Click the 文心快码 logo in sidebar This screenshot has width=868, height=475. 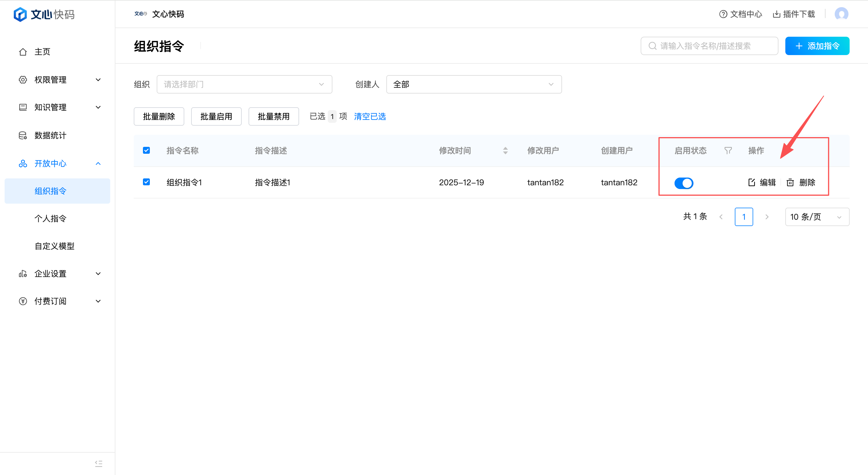click(x=44, y=14)
